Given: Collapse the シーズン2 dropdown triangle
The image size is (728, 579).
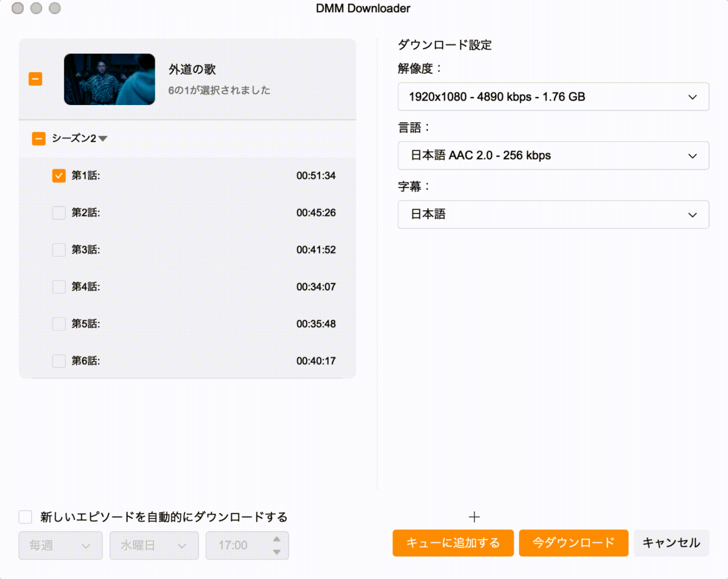Looking at the screenshot, I should pyautogui.click(x=103, y=139).
